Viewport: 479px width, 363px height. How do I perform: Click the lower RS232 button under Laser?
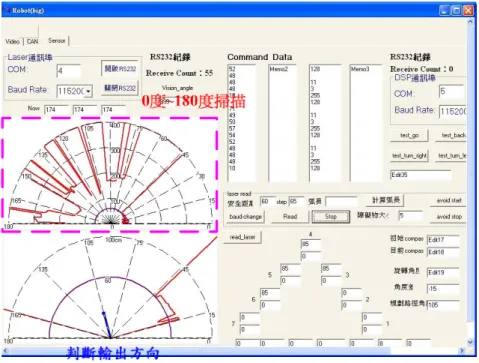(x=120, y=88)
